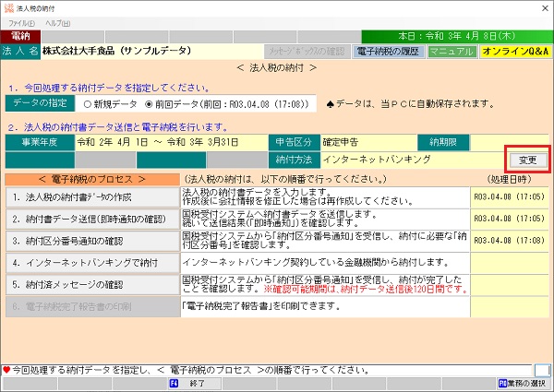Click the データの指定 label
This screenshot has height=392, width=554.
tap(40, 103)
